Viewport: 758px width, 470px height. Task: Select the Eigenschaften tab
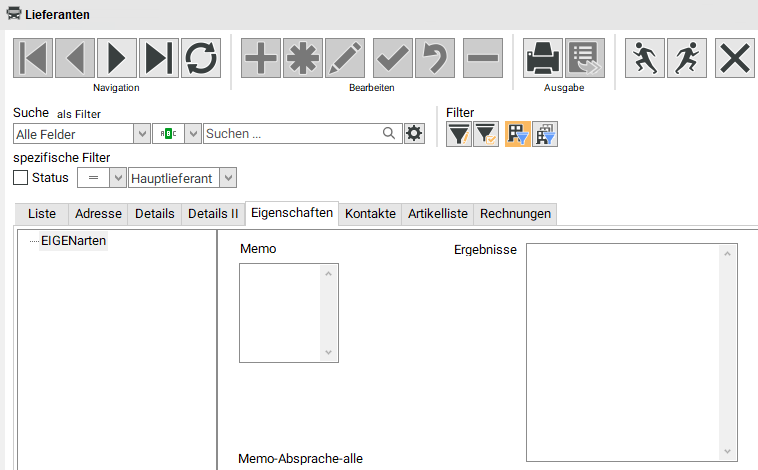pyautogui.click(x=292, y=213)
